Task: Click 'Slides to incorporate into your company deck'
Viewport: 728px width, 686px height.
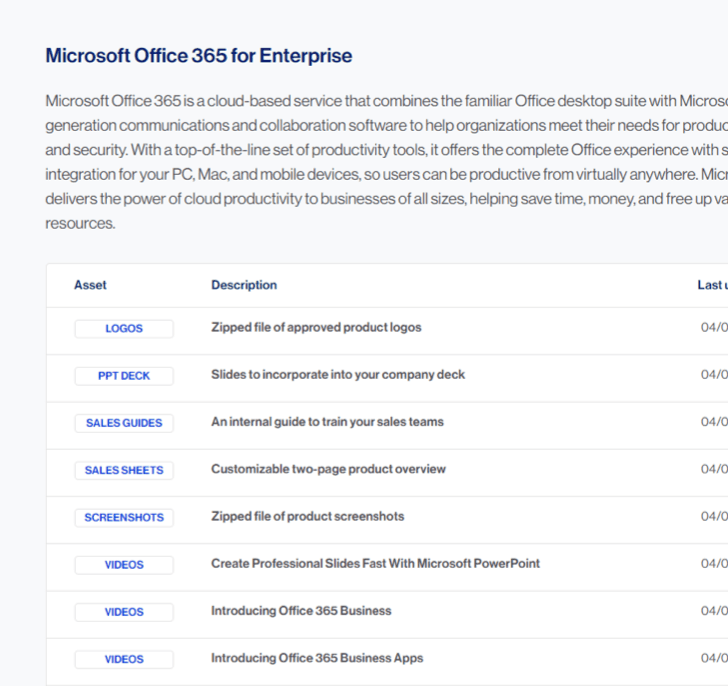Action: coord(338,375)
